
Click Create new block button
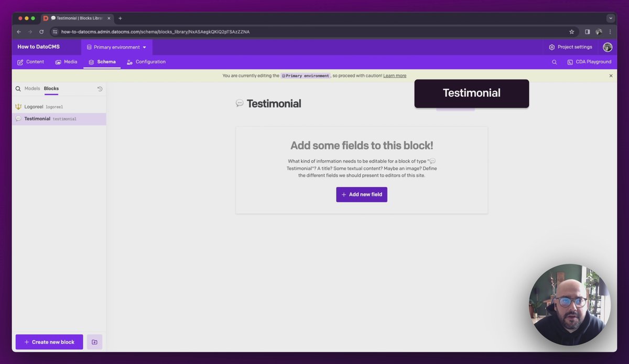(49, 342)
